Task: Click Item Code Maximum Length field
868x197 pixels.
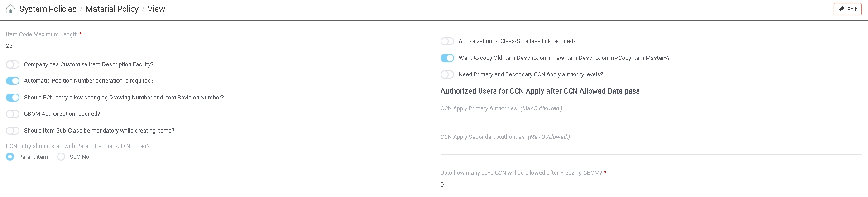Action: tap(22, 46)
